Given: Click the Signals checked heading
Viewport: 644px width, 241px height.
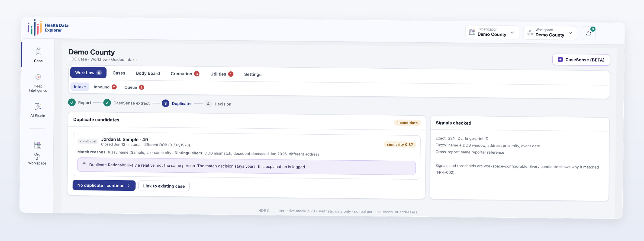Looking at the screenshot, I should tap(454, 123).
